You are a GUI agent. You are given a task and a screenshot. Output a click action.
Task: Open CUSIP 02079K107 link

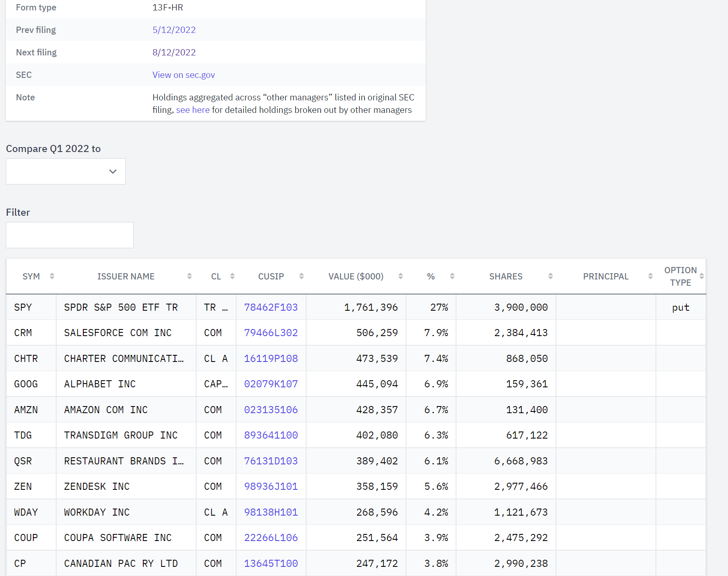(x=271, y=384)
